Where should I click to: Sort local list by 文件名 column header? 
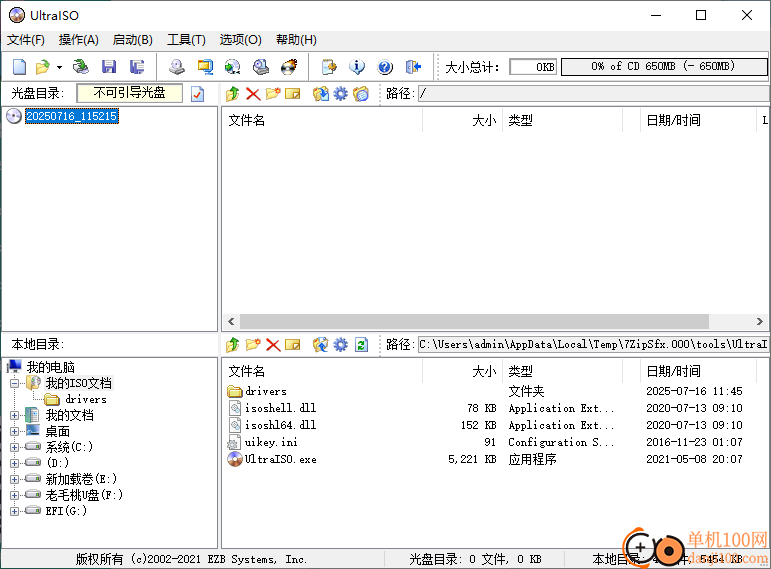pos(322,371)
